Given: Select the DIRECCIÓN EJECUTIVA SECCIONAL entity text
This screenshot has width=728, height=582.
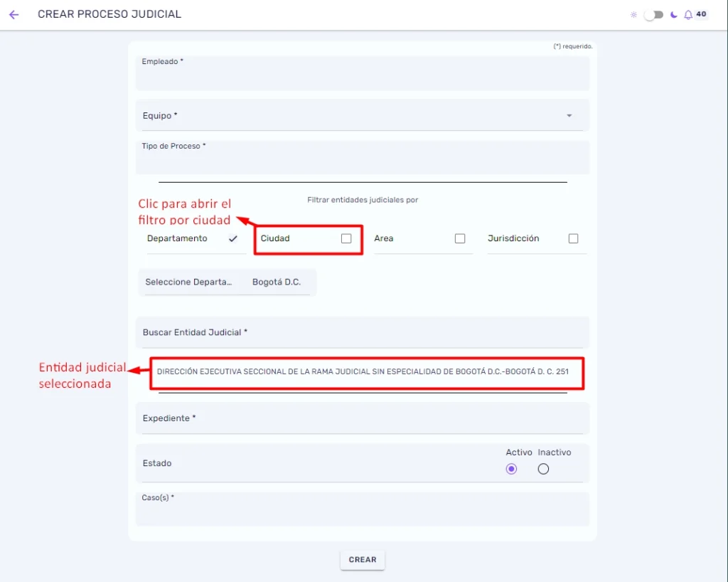Looking at the screenshot, I should click(363, 371).
